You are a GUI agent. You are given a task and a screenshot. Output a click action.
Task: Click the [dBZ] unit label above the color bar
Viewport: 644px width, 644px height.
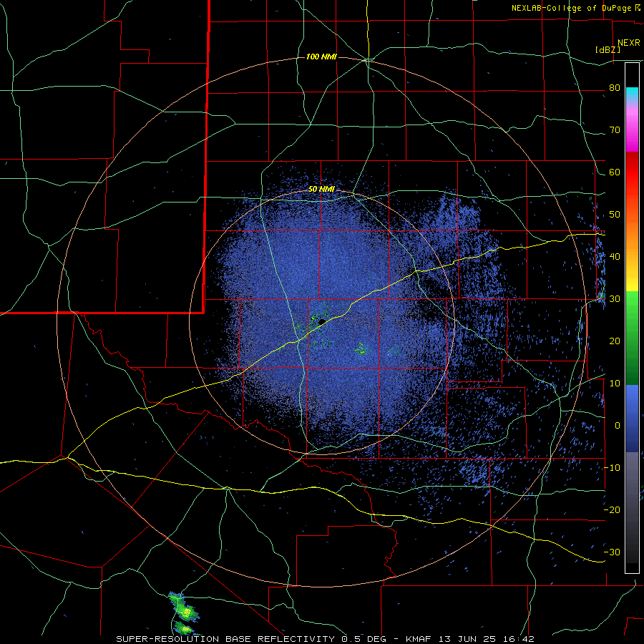608,49
